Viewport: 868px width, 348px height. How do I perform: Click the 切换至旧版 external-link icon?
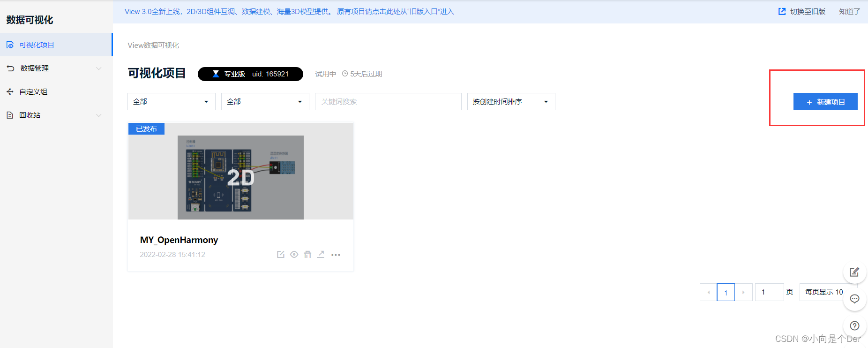(782, 11)
